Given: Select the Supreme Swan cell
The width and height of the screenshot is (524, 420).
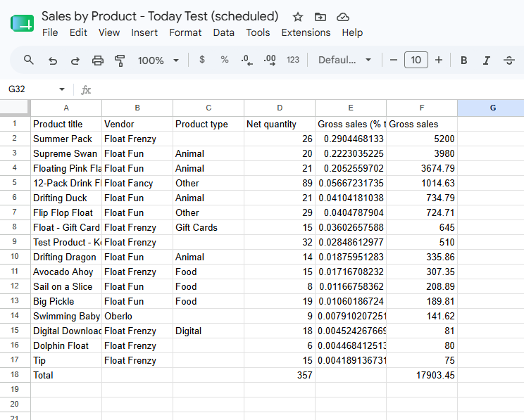Looking at the screenshot, I should pyautogui.click(x=66, y=153).
